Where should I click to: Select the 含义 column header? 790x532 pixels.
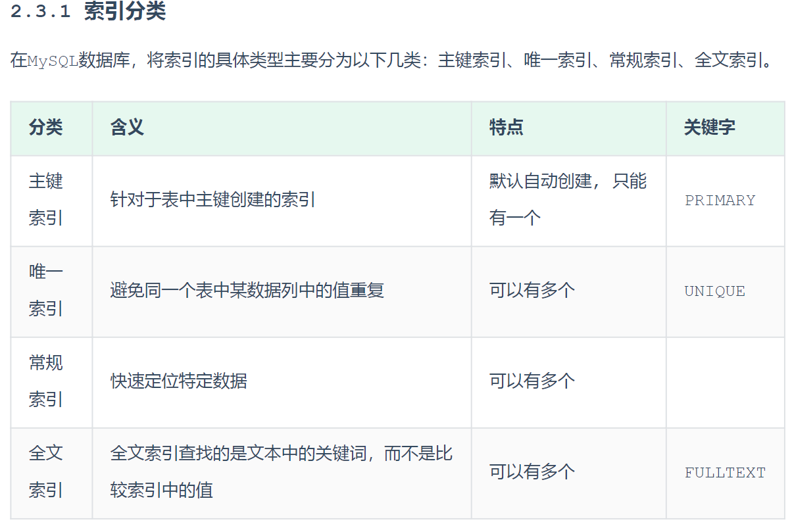pyautogui.click(x=127, y=128)
